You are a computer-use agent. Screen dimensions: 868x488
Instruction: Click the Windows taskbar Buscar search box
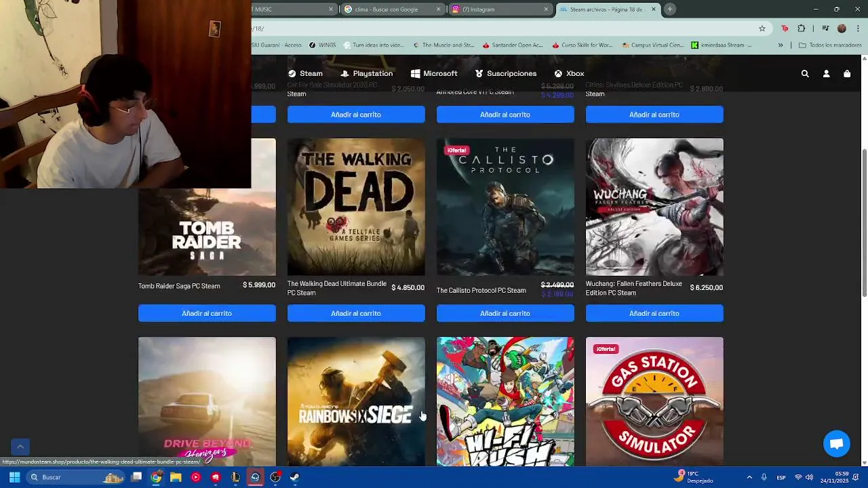[x=75, y=477]
